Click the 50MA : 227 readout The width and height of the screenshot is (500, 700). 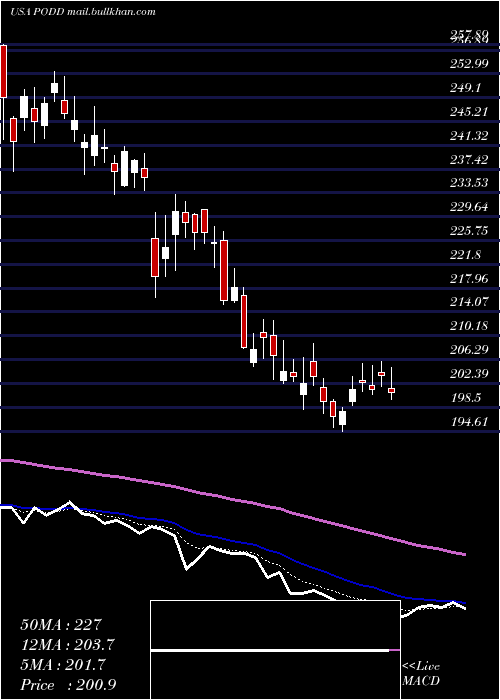coord(61,625)
